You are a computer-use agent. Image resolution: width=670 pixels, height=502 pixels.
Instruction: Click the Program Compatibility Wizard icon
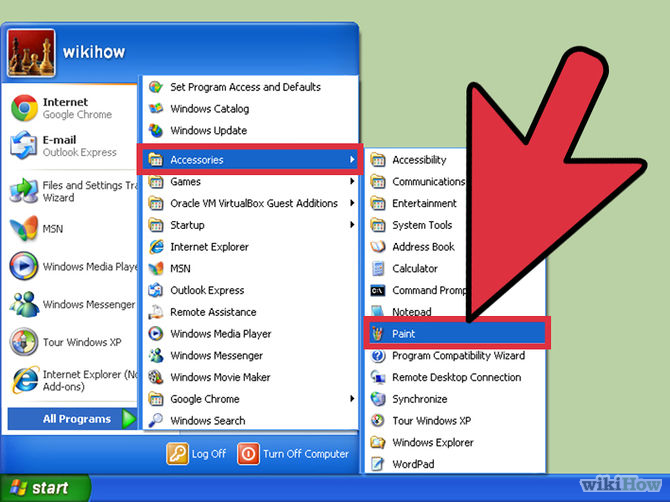(378, 355)
